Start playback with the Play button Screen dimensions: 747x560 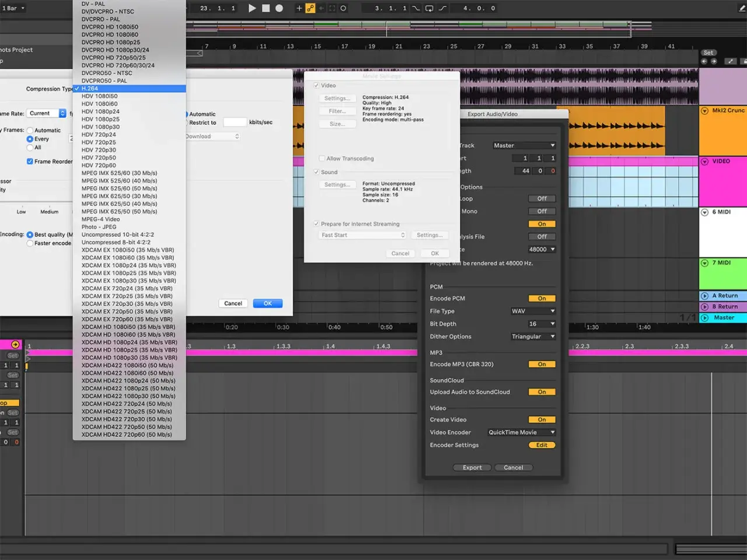252,8
